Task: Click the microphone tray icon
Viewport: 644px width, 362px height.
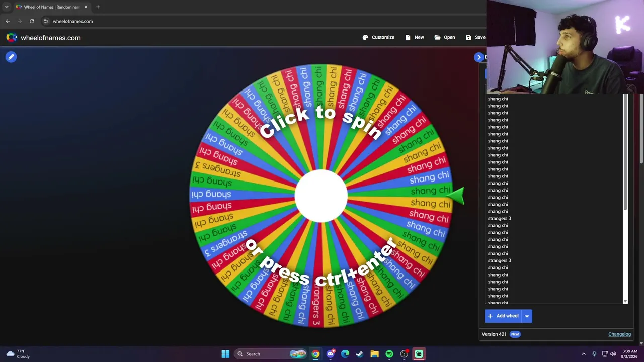Action: coord(594,354)
